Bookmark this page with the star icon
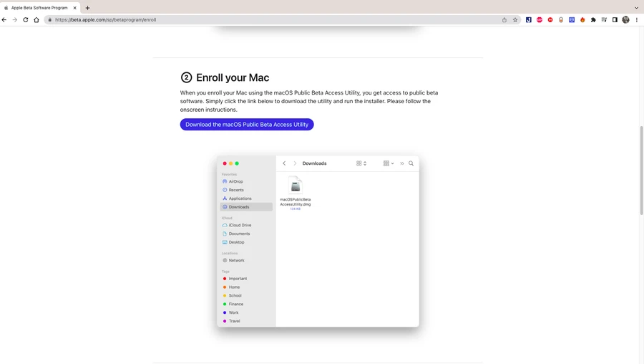The height and width of the screenshot is (364, 644). (515, 20)
